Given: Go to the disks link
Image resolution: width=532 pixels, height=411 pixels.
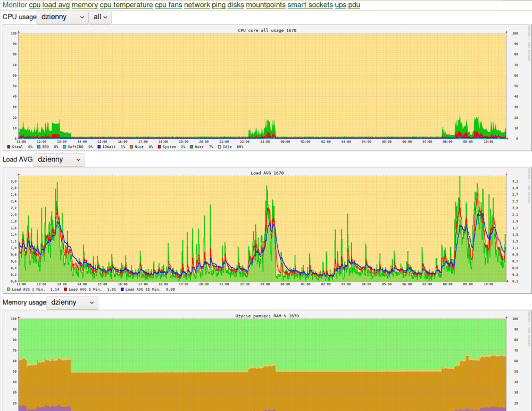Looking at the screenshot, I should pos(236,5).
